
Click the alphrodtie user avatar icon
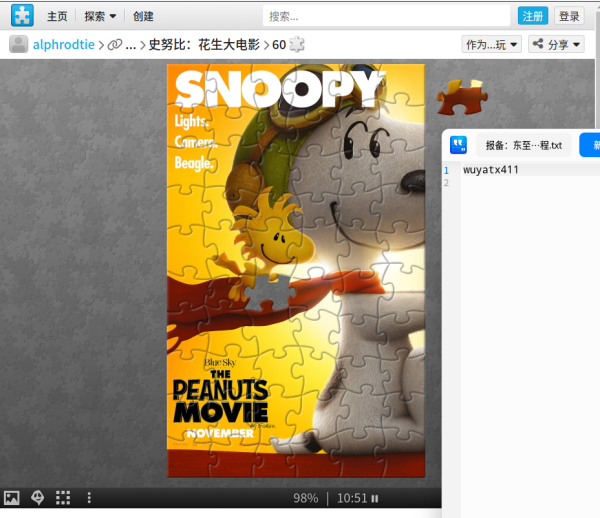coord(18,44)
